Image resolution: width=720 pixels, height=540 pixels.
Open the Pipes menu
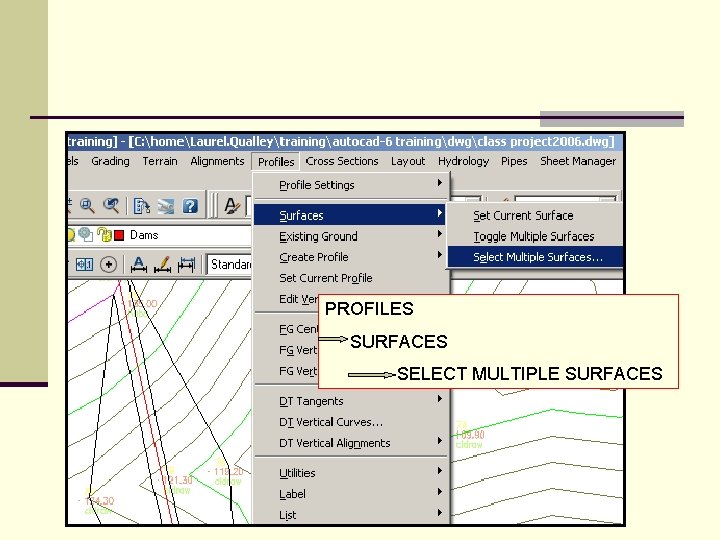[514, 161]
